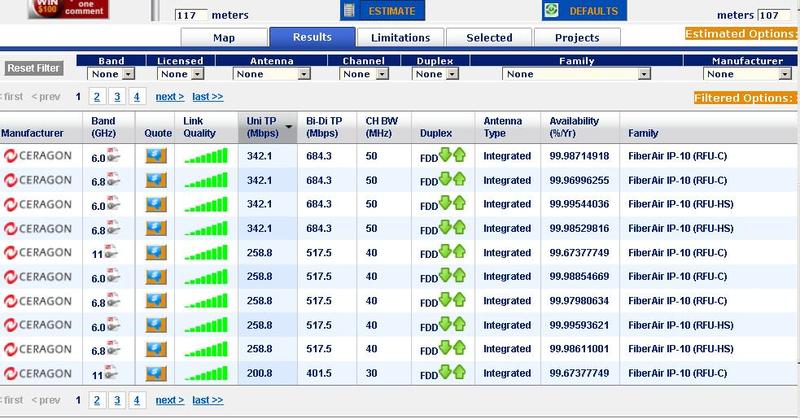Open quote icon for 99.96996255 availability row
This screenshot has height=419, width=800.
pos(156,180)
